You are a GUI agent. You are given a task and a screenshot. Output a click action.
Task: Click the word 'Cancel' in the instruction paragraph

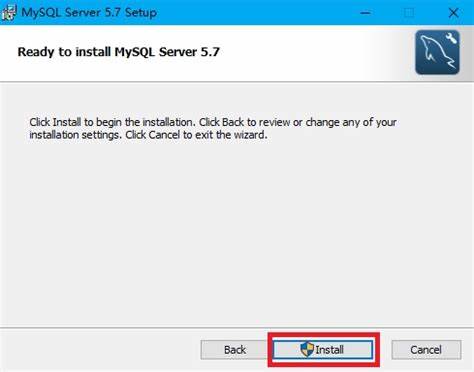(164, 135)
